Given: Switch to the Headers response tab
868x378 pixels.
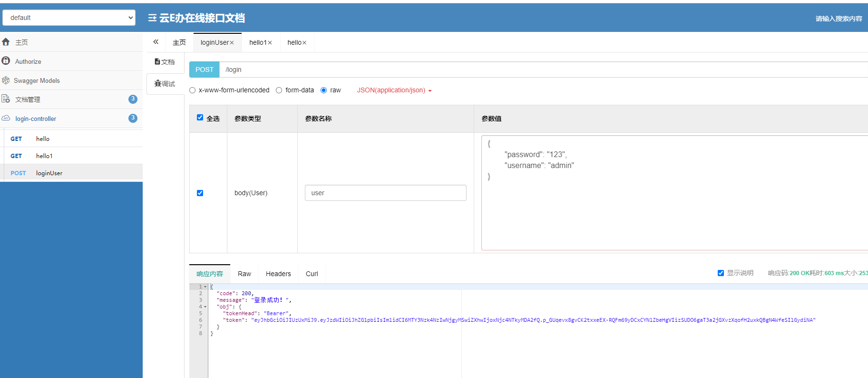Looking at the screenshot, I should coord(278,274).
